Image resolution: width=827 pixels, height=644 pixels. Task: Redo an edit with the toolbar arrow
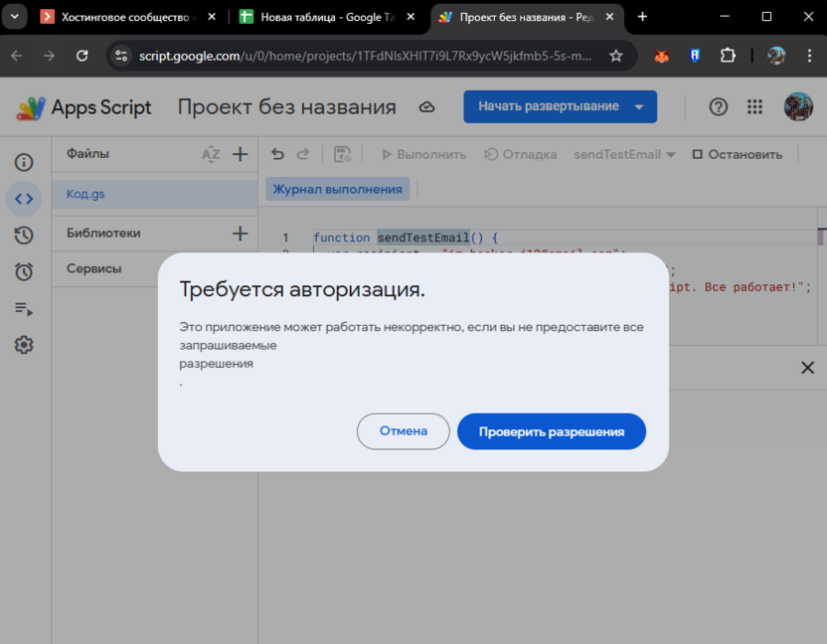(x=304, y=154)
